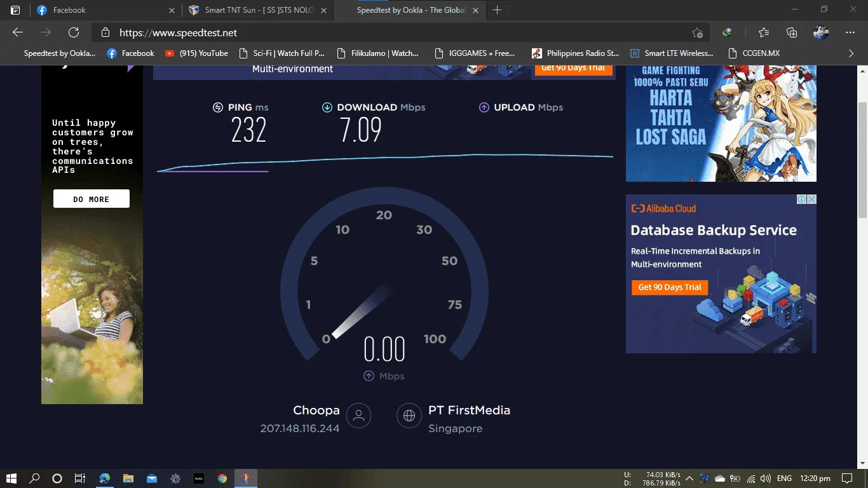Reload the Speedtest page

pos(74,32)
